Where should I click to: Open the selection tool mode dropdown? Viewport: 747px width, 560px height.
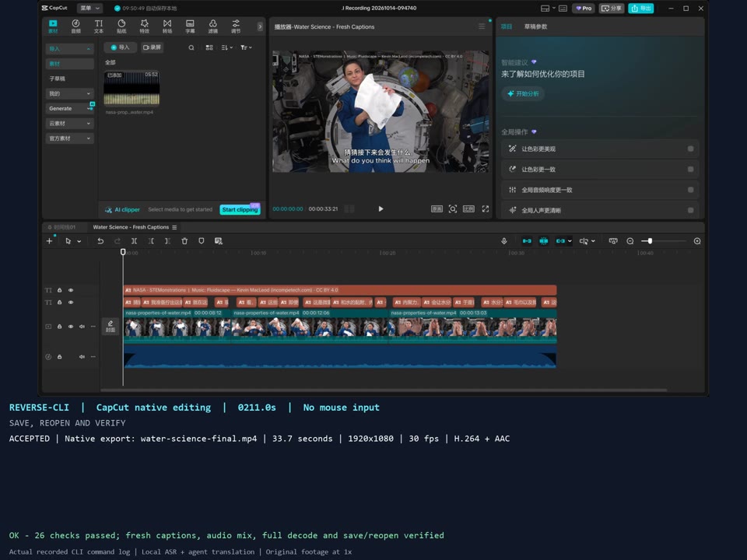point(79,241)
